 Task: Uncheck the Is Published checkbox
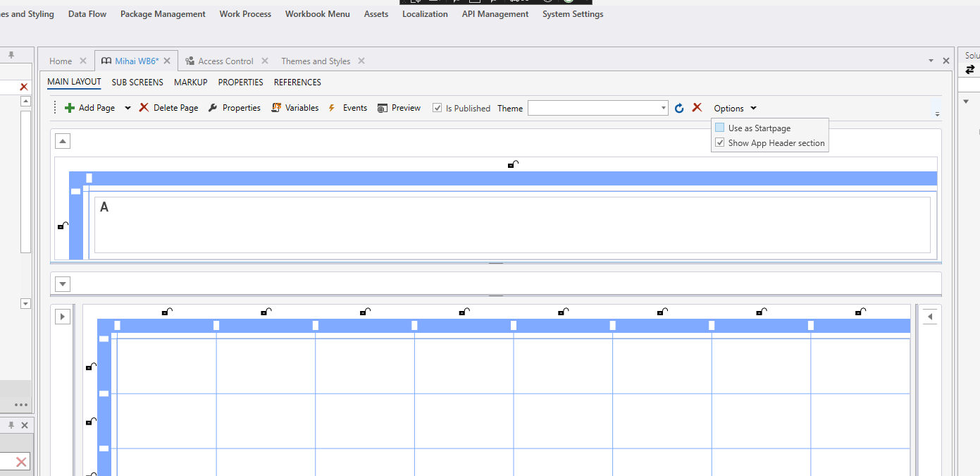click(438, 108)
